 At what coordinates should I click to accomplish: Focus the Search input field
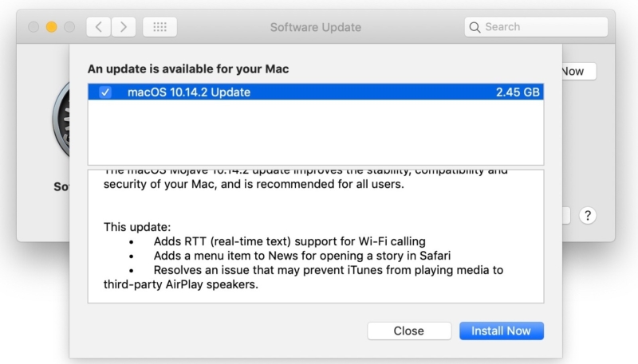(x=542, y=27)
